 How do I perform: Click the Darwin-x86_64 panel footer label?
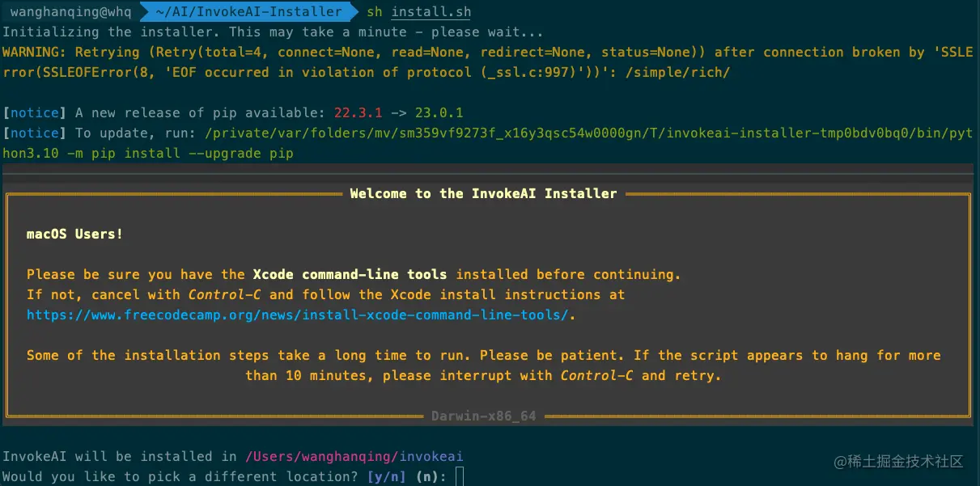click(x=484, y=416)
